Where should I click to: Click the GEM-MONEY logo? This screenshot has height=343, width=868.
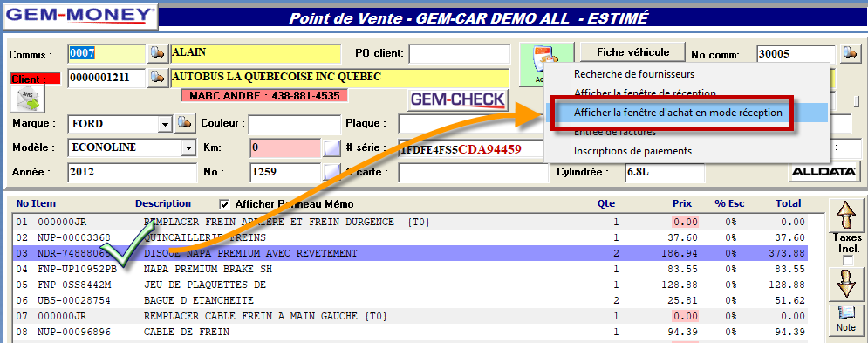coord(81,16)
